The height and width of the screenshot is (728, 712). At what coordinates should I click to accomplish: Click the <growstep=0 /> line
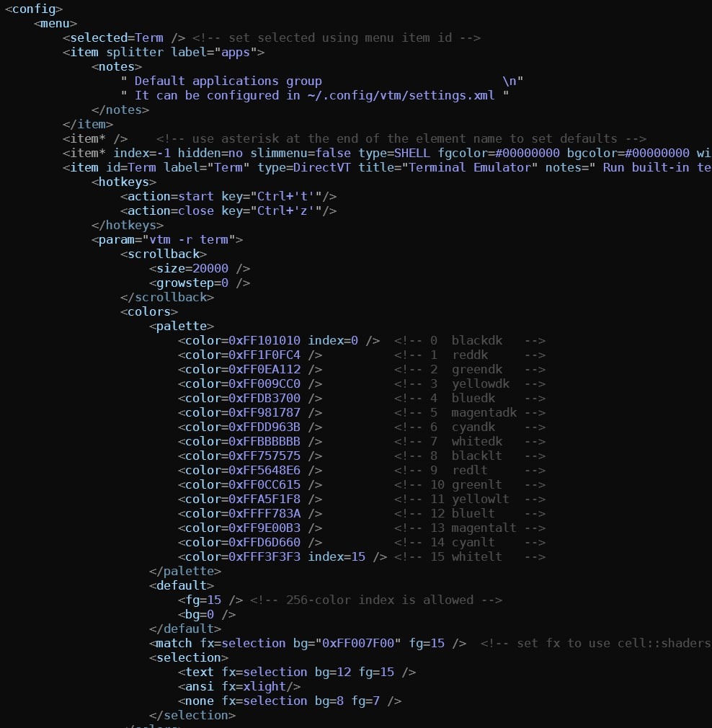coord(200,283)
